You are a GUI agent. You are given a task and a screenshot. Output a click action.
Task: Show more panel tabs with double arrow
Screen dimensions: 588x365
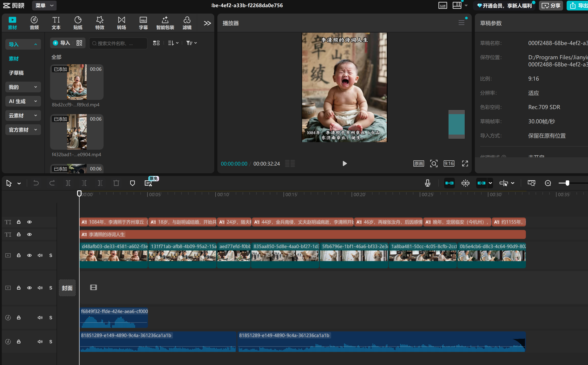207,23
